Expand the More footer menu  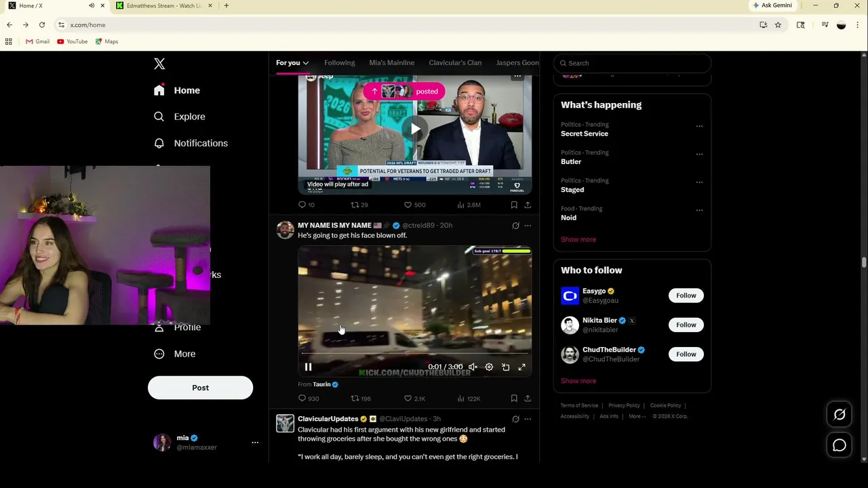point(637,416)
